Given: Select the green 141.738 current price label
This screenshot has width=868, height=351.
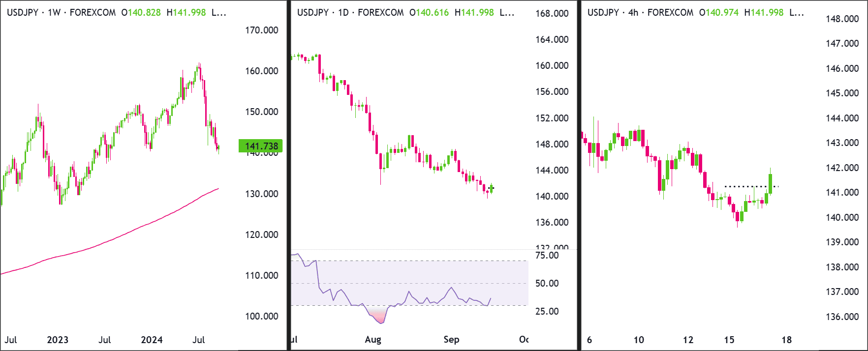Looking at the screenshot, I should [x=261, y=146].
